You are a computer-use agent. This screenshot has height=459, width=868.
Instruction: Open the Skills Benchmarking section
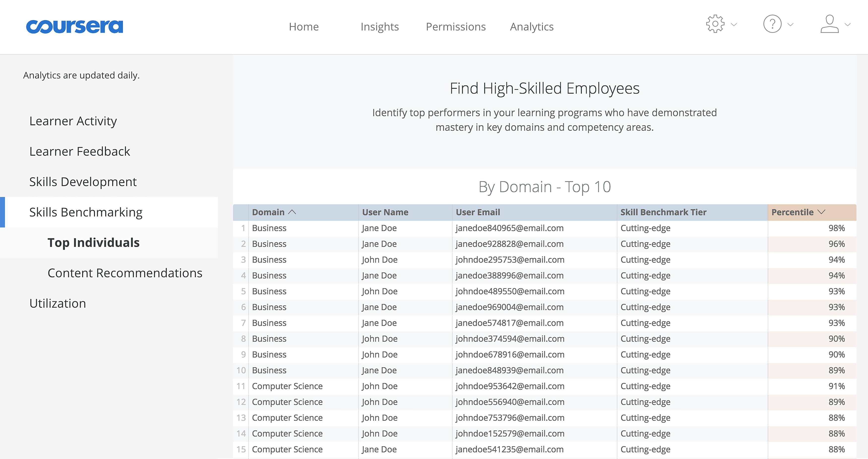(86, 212)
